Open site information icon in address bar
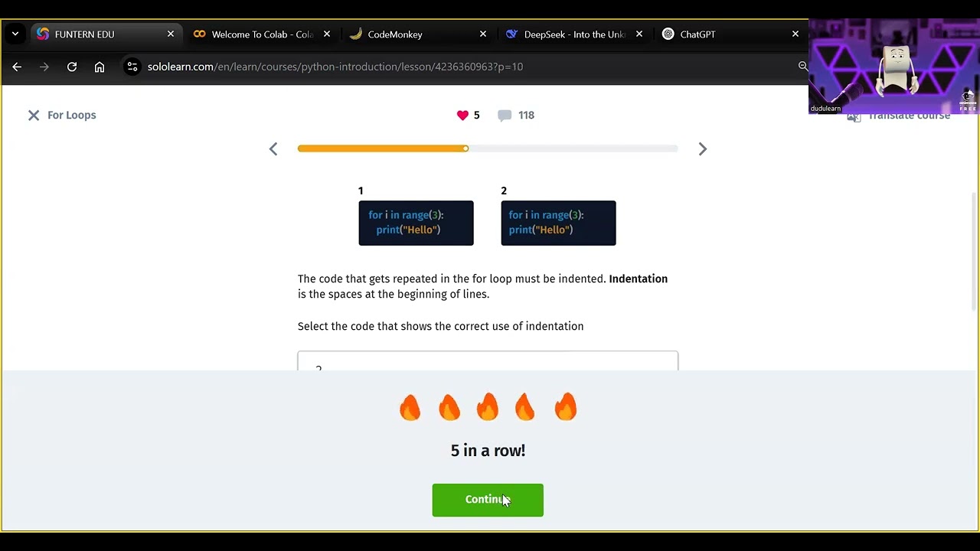980x551 pixels. click(132, 67)
